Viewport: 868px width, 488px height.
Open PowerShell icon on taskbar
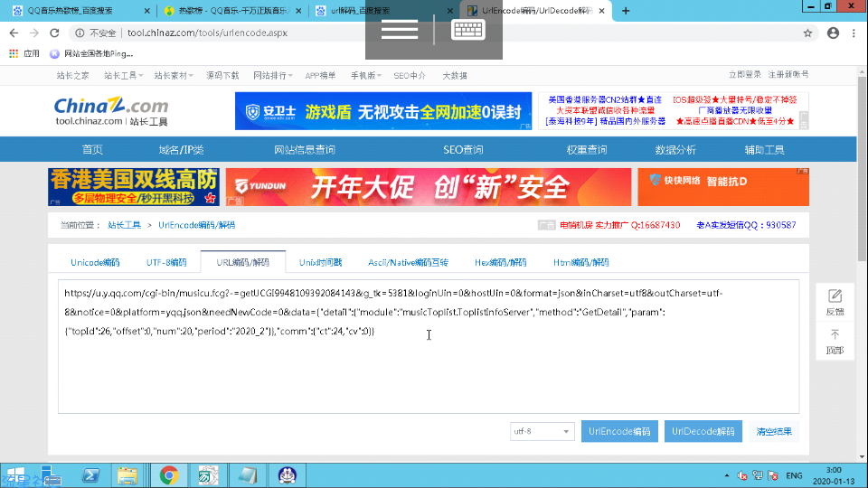[90, 476]
